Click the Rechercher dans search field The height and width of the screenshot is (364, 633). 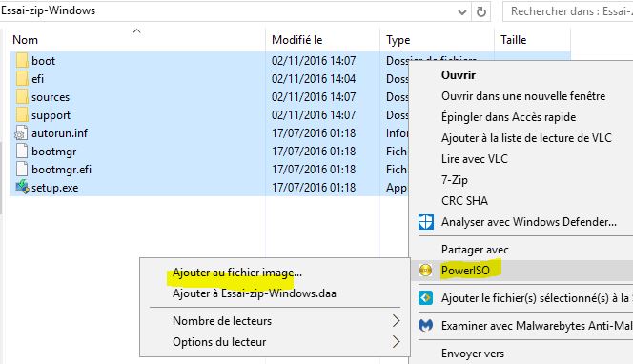tap(568, 11)
